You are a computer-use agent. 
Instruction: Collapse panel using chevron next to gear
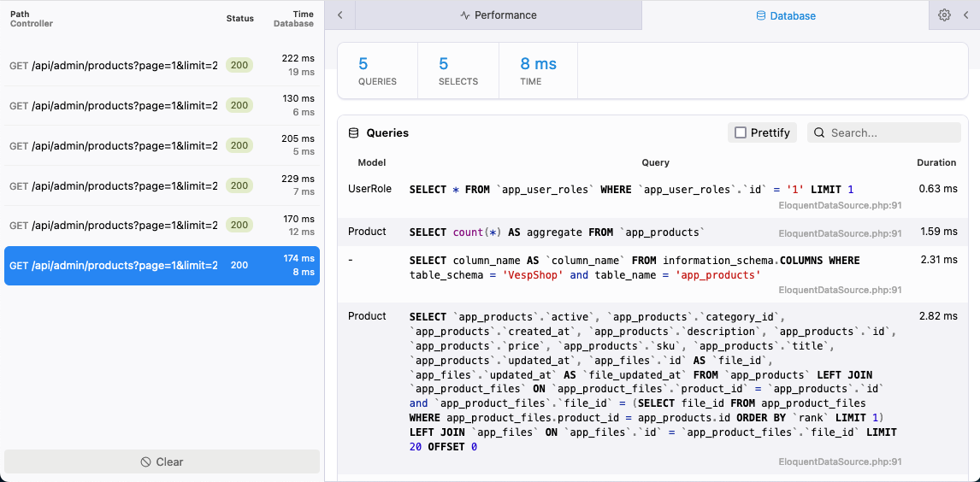[965, 15]
